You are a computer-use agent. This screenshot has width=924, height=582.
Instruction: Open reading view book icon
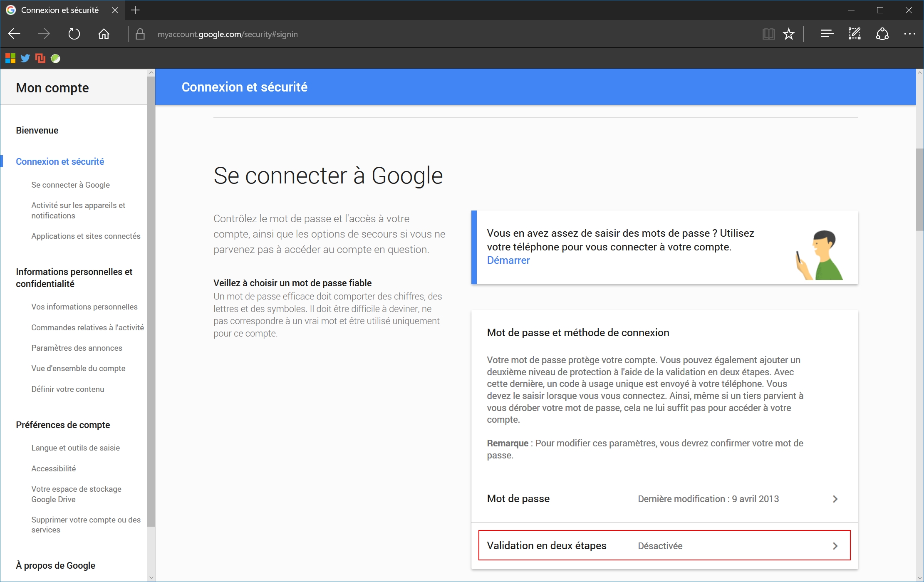click(x=768, y=34)
